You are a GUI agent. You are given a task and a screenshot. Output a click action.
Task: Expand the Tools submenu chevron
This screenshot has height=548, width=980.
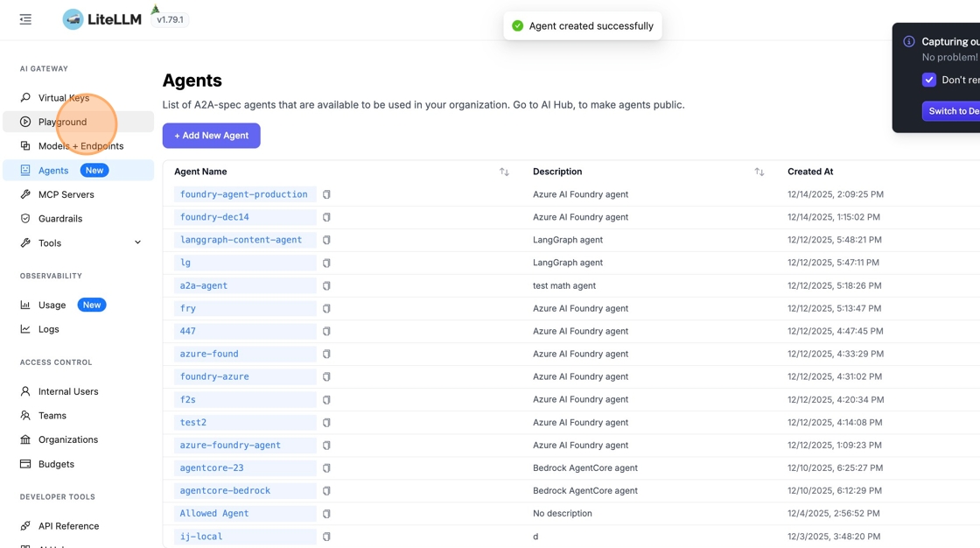click(137, 242)
